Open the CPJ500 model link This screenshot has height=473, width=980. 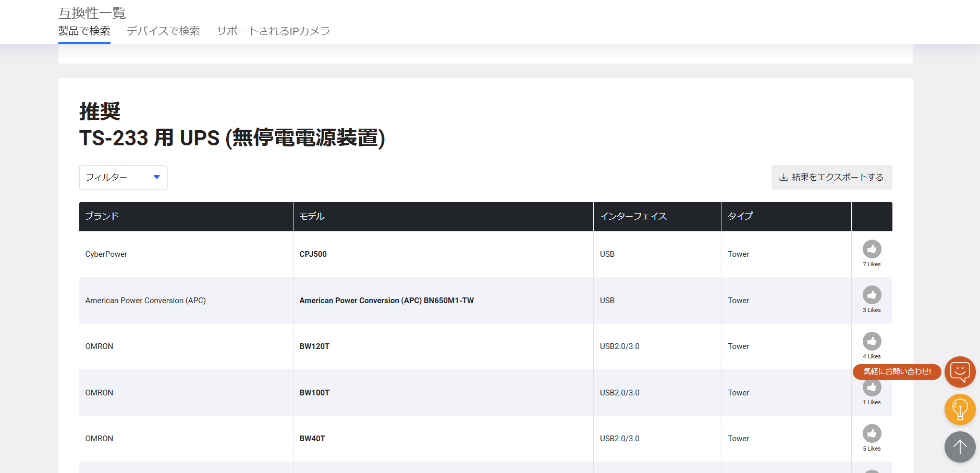313,254
